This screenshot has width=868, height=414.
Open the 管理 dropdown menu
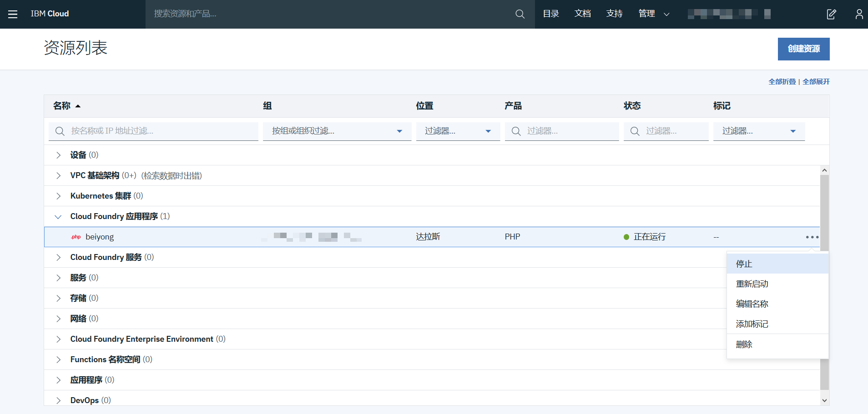[654, 14]
